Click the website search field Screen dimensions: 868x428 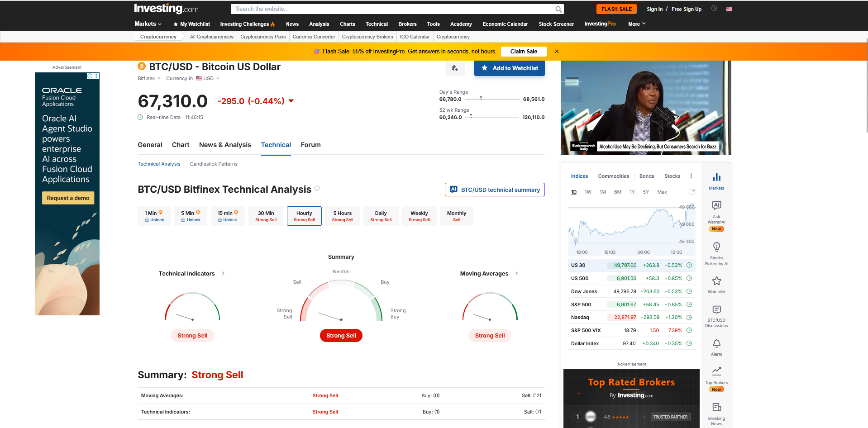394,9
